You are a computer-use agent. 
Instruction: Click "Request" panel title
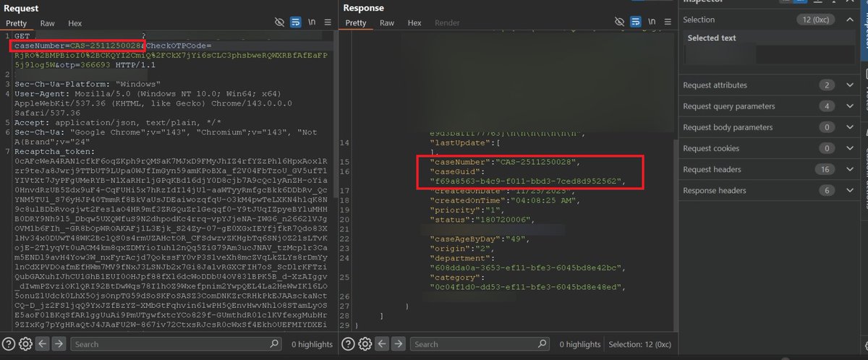(22, 8)
